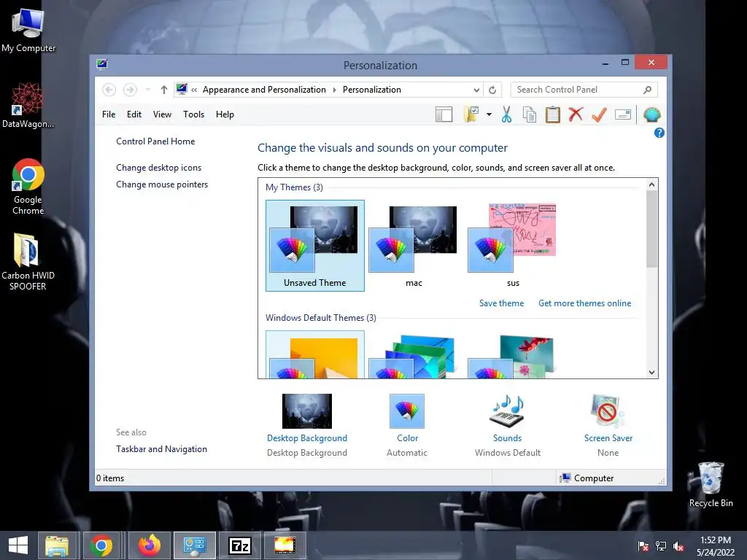Click the Properties toolbar icon
Viewport: 747px width, 560px height.
point(623,114)
